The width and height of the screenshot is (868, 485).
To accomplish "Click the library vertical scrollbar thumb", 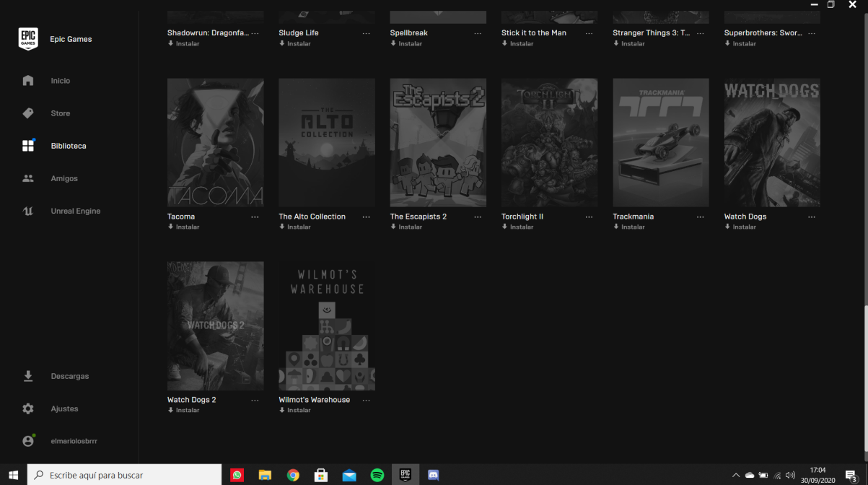I will click(x=865, y=377).
